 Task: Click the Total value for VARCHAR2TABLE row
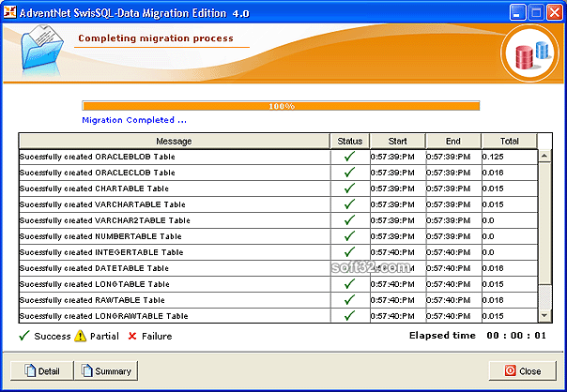[488, 220]
